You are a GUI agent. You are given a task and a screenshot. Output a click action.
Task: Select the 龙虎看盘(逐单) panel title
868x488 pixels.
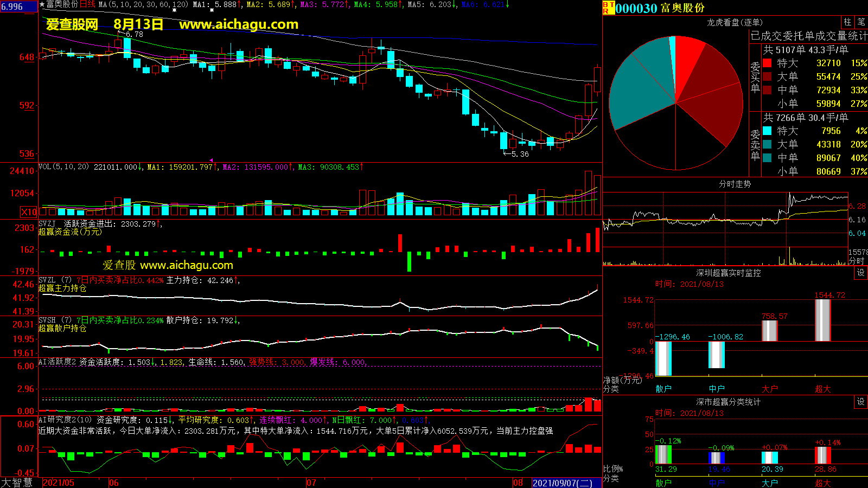[x=735, y=22]
